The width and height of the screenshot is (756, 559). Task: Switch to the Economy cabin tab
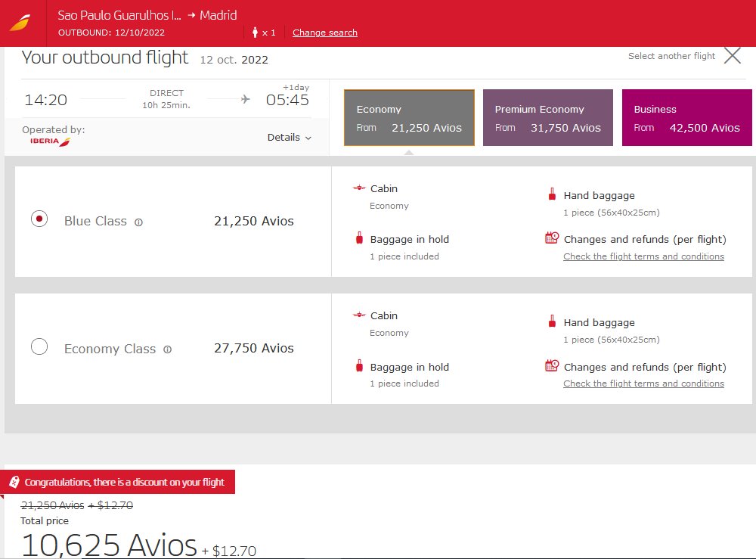pyautogui.click(x=409, y=118)
